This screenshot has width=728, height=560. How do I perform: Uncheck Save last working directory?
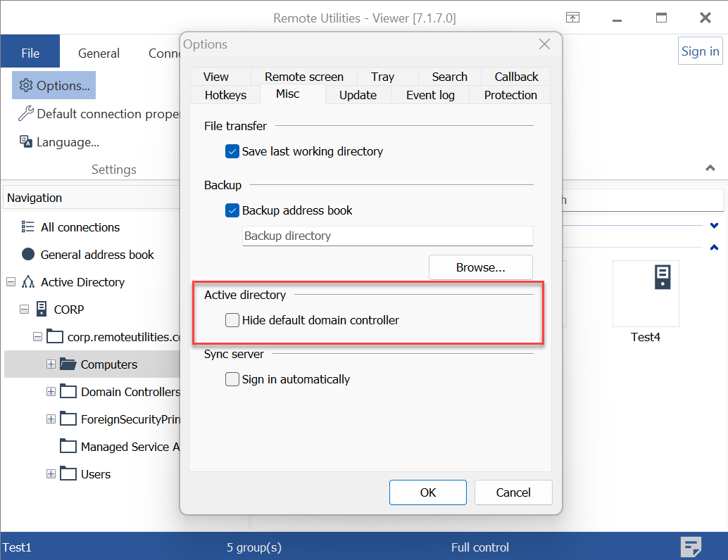[232, 151]
